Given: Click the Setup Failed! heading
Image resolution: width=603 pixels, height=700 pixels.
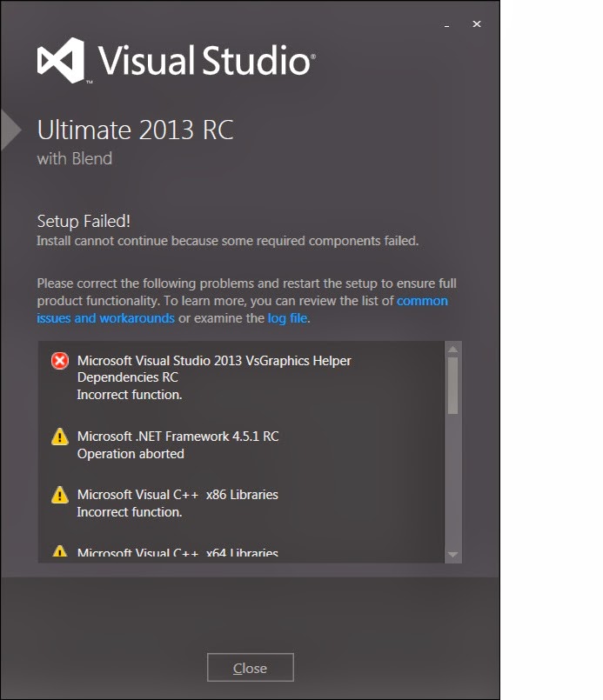Looking at the screenshot, I should pos(84,221).
